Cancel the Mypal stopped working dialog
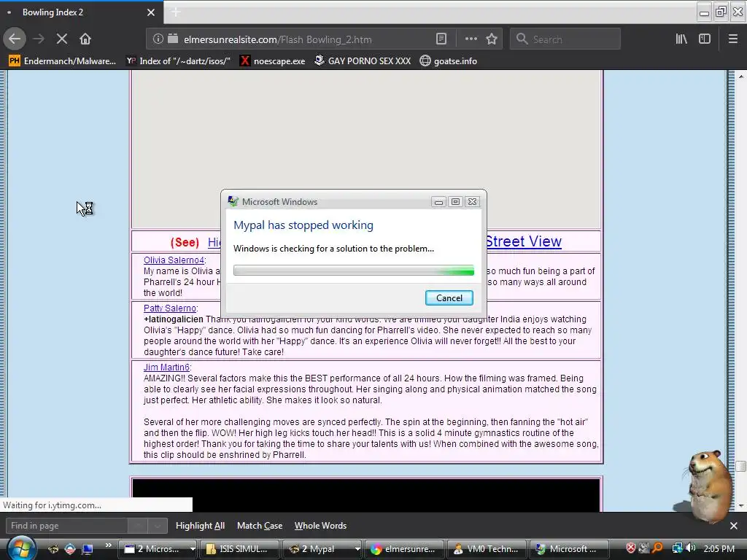The image size is (747, 560). 449,298
